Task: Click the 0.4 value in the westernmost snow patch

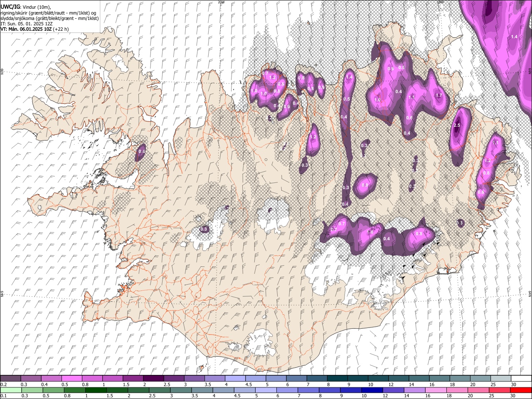Action: 142,151
